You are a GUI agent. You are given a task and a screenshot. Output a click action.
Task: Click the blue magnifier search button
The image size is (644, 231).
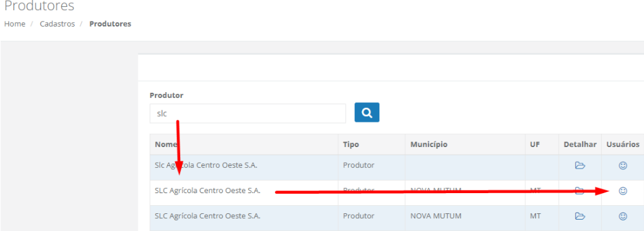click(367, 112)
